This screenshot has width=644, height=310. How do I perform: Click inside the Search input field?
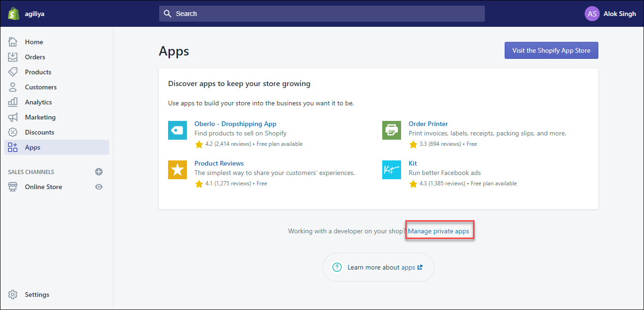coord(282,13)
